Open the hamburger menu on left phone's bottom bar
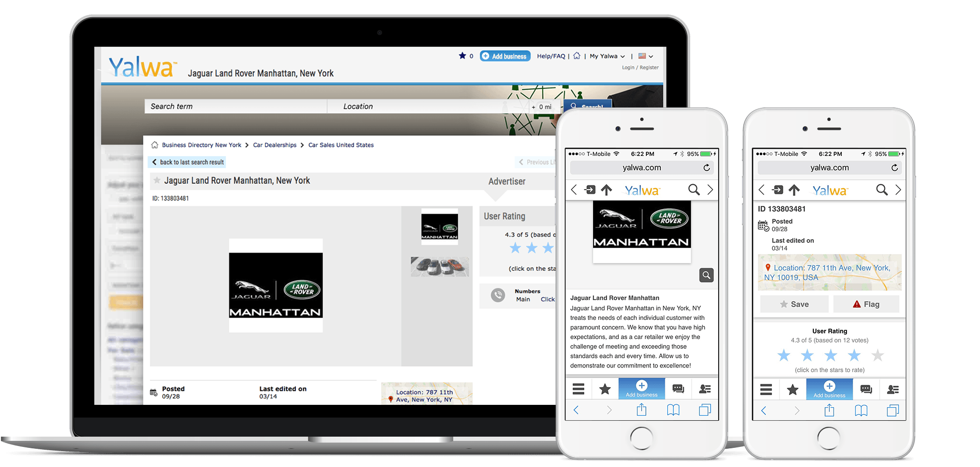Screen dimensions: 980x467 (579, 389)
